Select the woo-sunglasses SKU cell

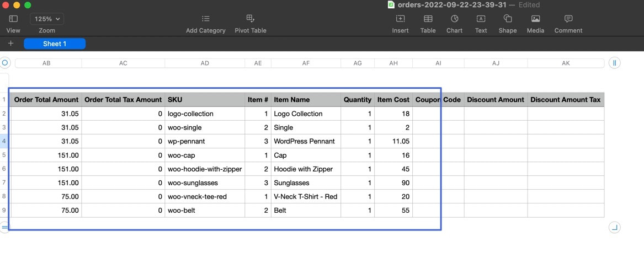[x=205, y=183]
